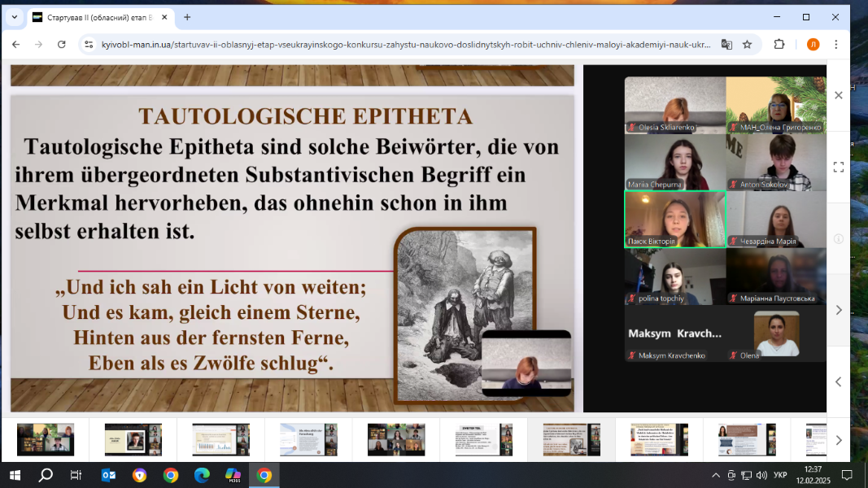The width and height of the screenshot is (868, 488).
Task: Open the Chrome profile avatar
Action: click(813, 45)
